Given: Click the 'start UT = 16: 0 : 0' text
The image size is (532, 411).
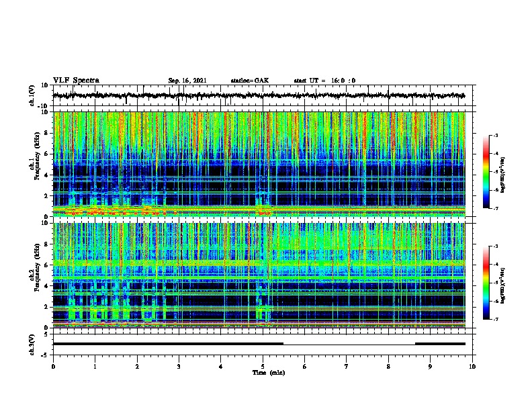Looking at the screenshot, I should [x=324, y=81].
